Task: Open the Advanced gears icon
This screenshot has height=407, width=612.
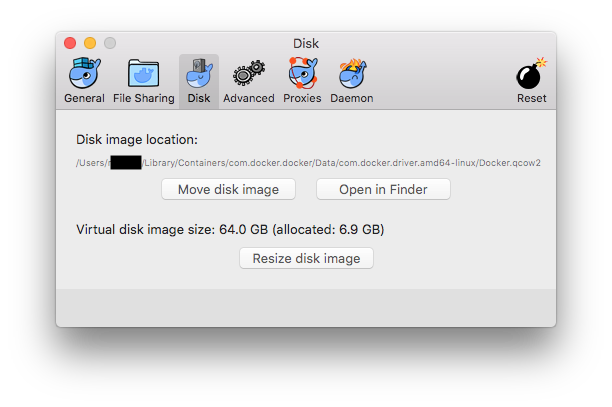Action: pos(248,73)
